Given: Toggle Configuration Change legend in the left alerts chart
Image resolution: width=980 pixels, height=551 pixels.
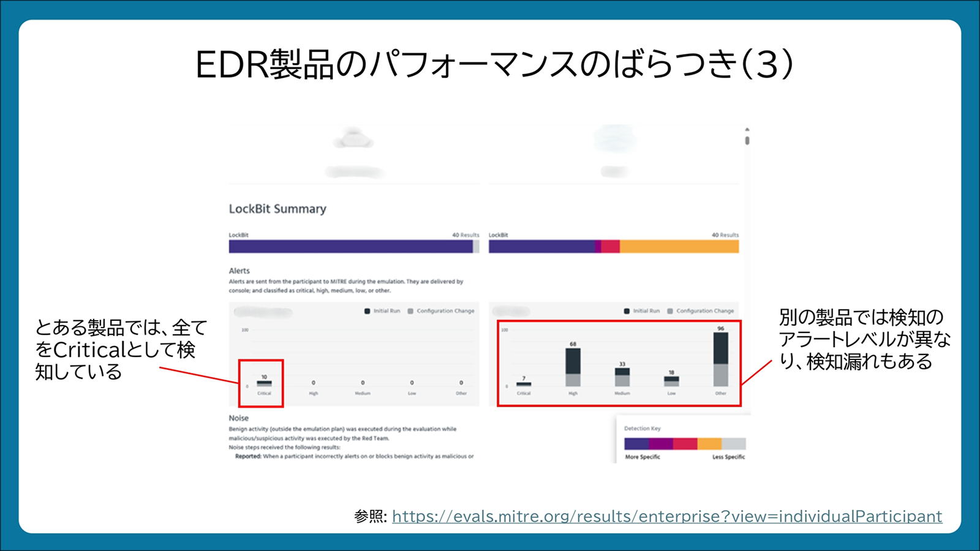Looking at the screenshot, I should point(441,311).
